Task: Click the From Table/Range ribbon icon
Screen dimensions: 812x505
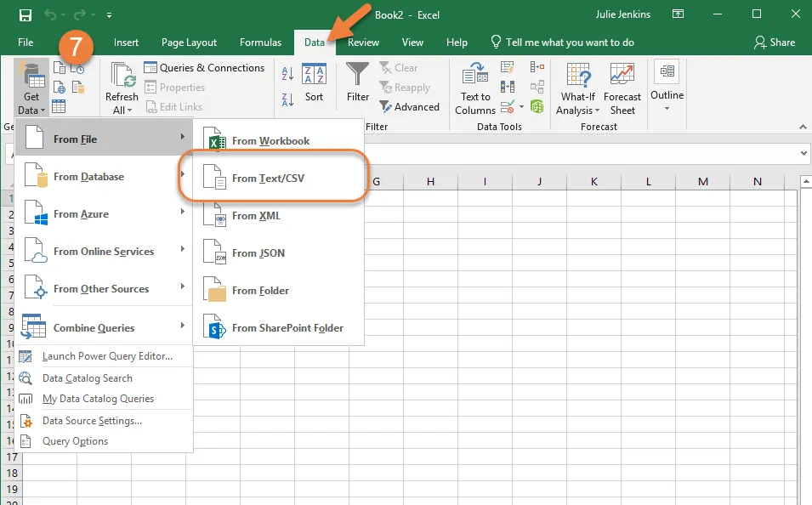Action: point(59,106)
